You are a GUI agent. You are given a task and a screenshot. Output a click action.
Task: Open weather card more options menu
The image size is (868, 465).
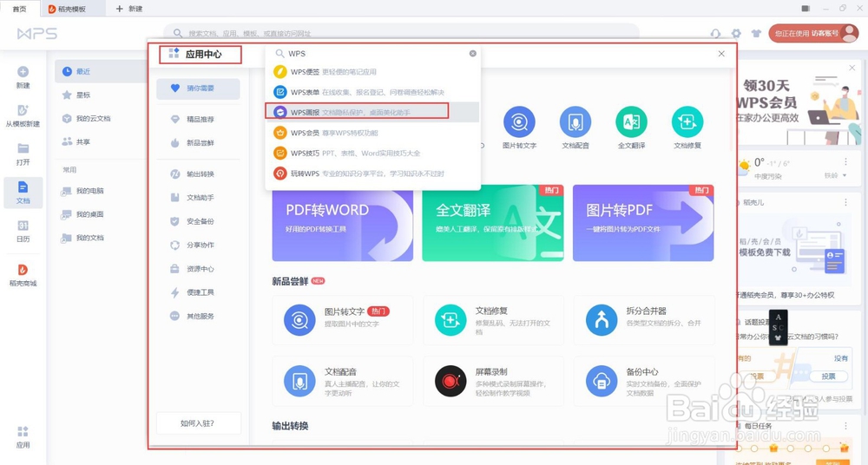[845, 161]
